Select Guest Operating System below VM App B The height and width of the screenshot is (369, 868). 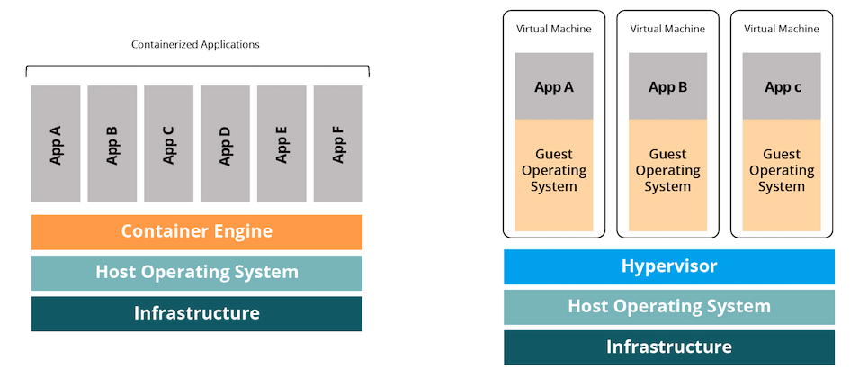tap(667, 171)
